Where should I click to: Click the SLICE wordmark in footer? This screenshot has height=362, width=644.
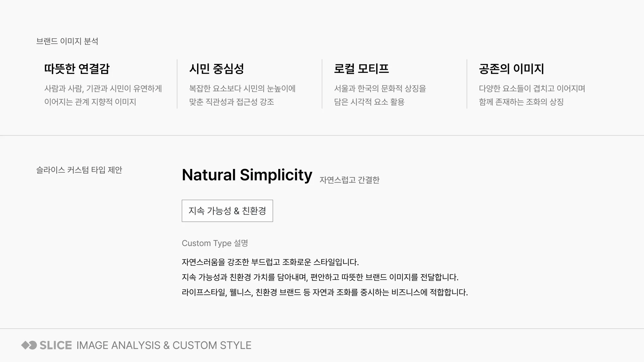(56, 345)
